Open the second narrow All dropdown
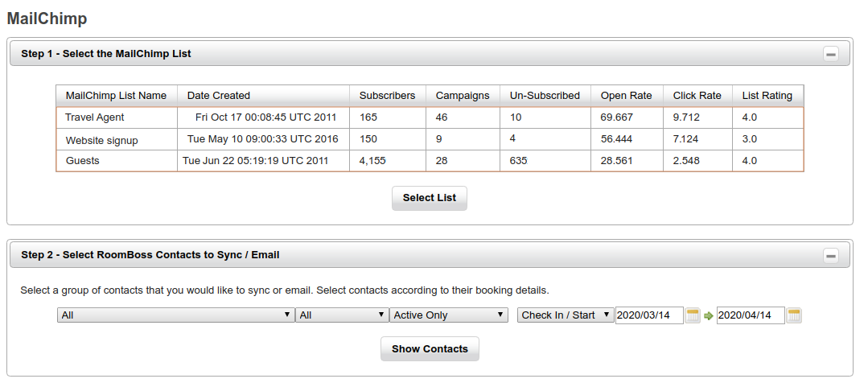Viewport: 868px width, 387px height. (x=342, y=315)
